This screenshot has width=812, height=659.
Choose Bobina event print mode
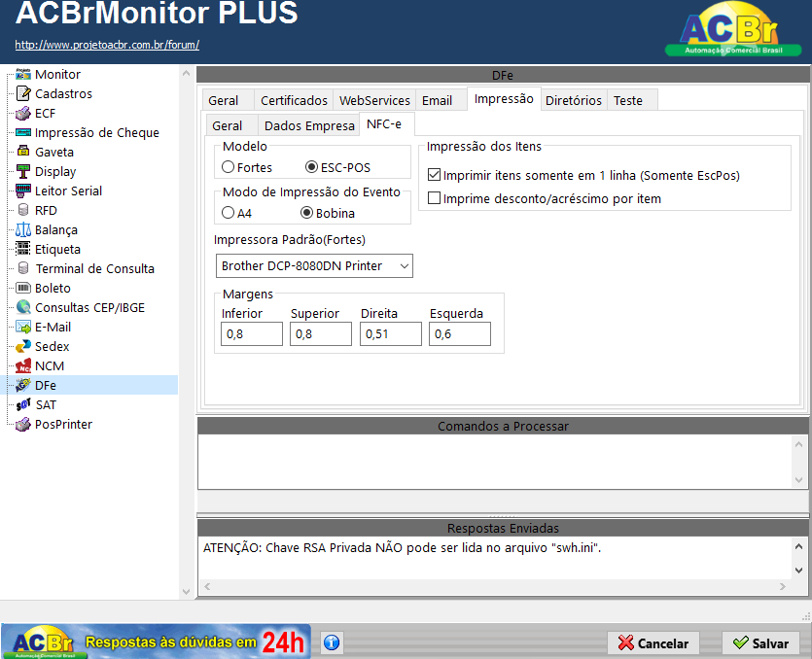[x=306, y=213]
